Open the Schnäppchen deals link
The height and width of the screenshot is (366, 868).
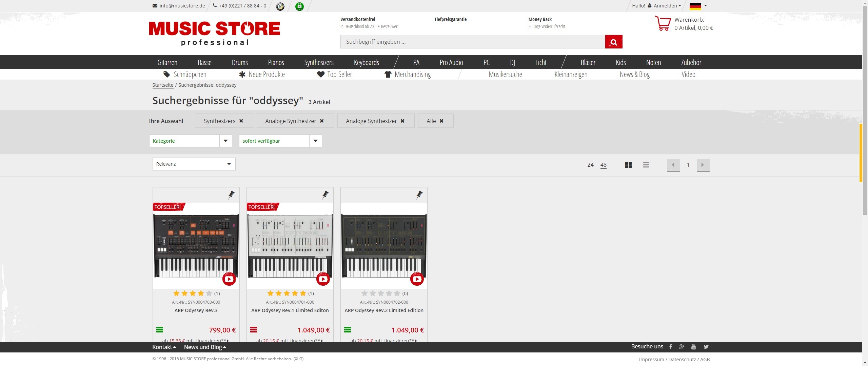pos(185,74)
